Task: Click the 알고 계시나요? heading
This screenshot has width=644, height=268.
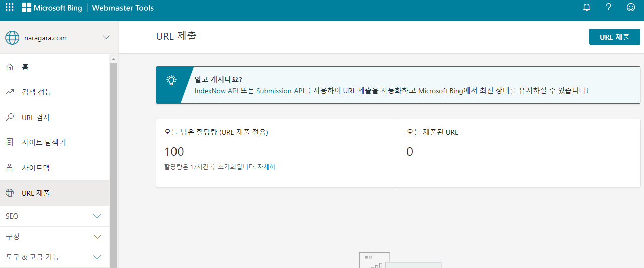Action: click(218, 80)
